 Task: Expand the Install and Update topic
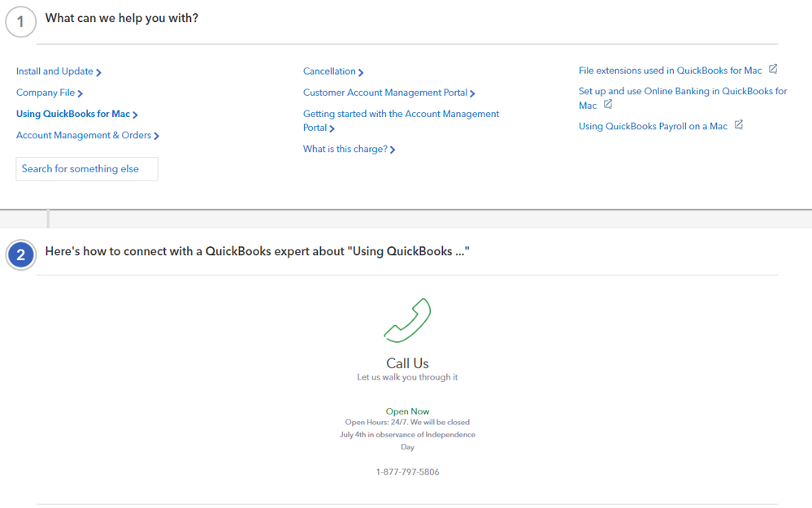59,72
